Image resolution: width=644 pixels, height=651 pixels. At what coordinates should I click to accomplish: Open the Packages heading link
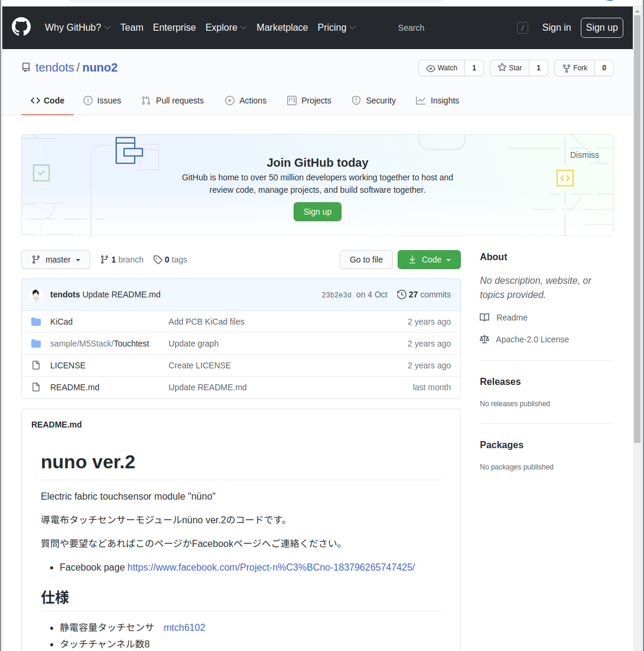tap(501, 445)
